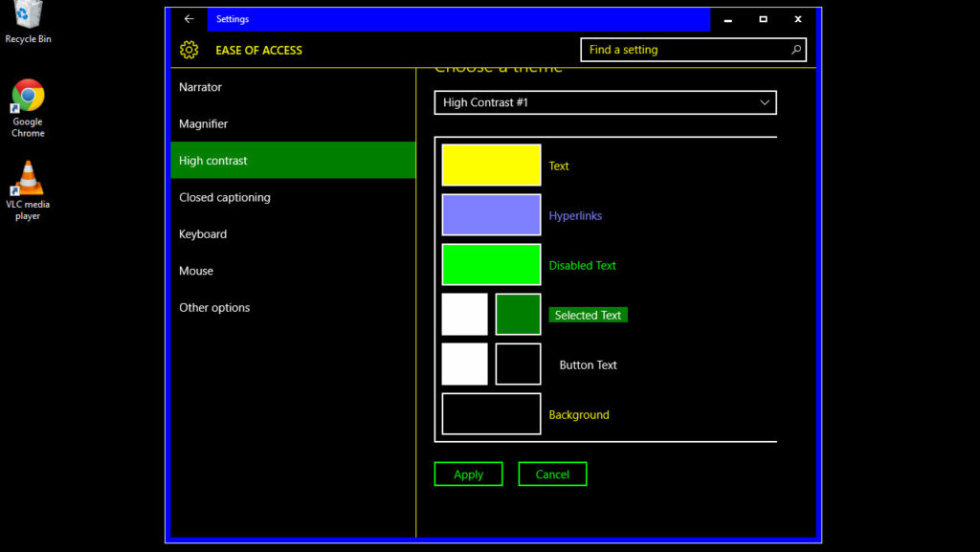Click the search magnifier in Find a setting
Viewport: 980px width, 552px height.
(x=797, y=49)
